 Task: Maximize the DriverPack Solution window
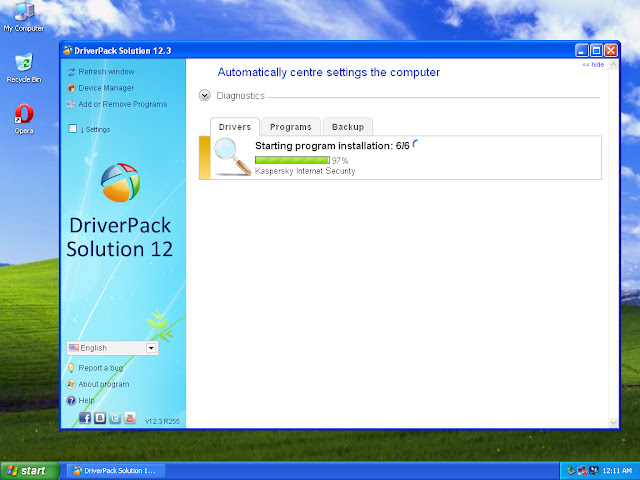(x=596, y=51)
